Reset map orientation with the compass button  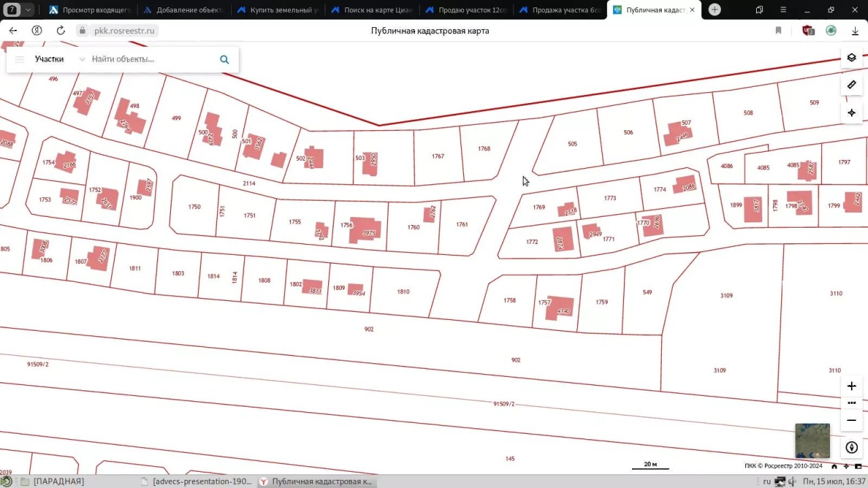(x=852, y=448)
